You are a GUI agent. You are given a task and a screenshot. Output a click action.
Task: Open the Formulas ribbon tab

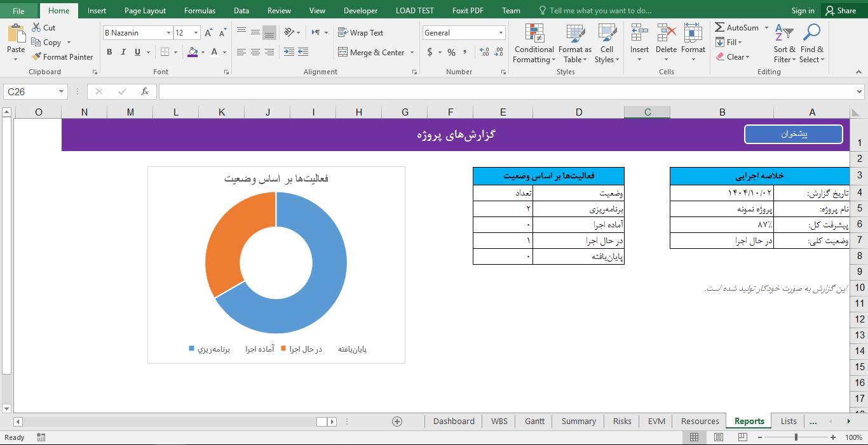[x=200, y=10]
